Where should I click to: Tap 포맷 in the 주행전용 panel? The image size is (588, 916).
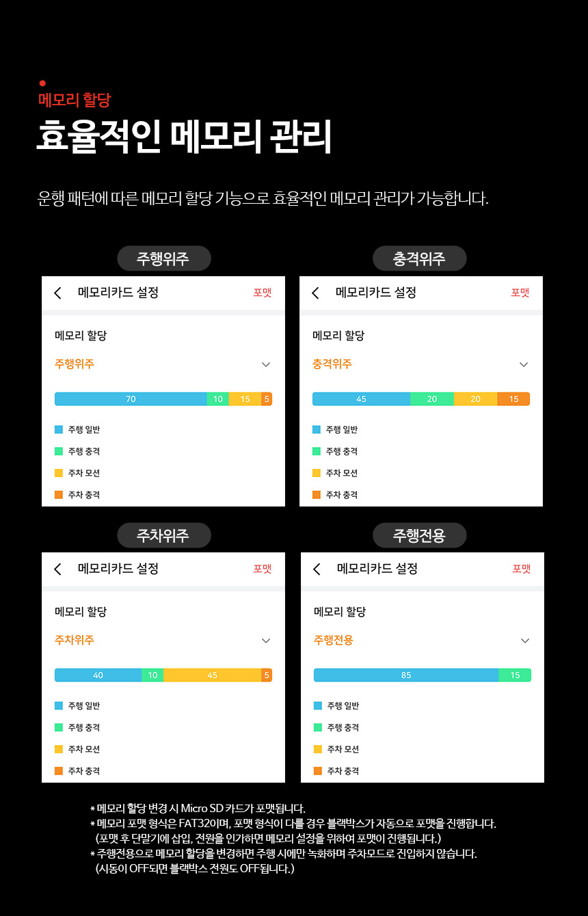(522, 569)
